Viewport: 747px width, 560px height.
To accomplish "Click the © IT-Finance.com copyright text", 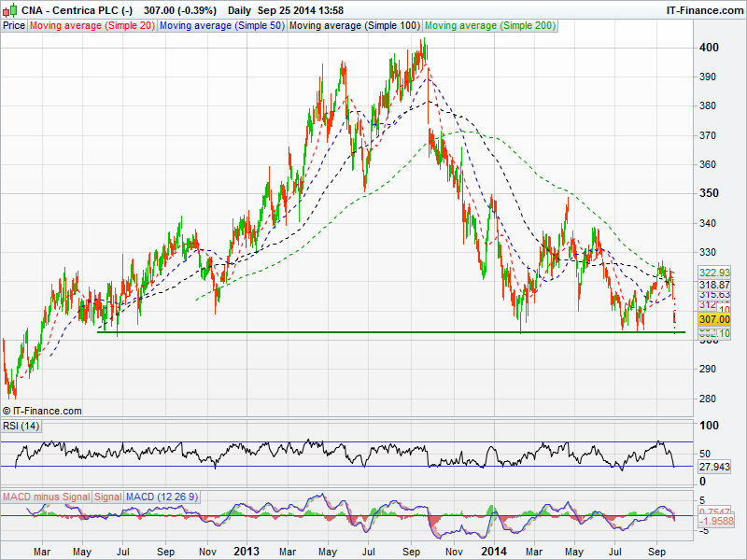I will click(42, 411).
